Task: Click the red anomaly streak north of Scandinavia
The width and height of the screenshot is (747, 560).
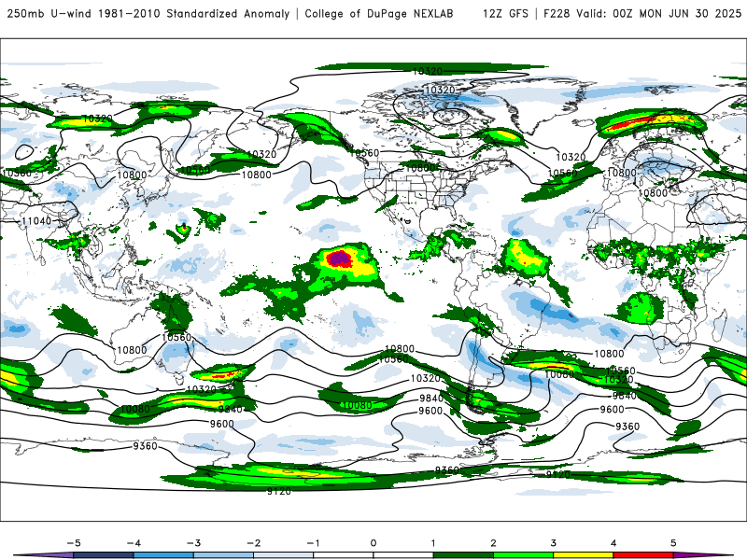Action: pos(635,122)
